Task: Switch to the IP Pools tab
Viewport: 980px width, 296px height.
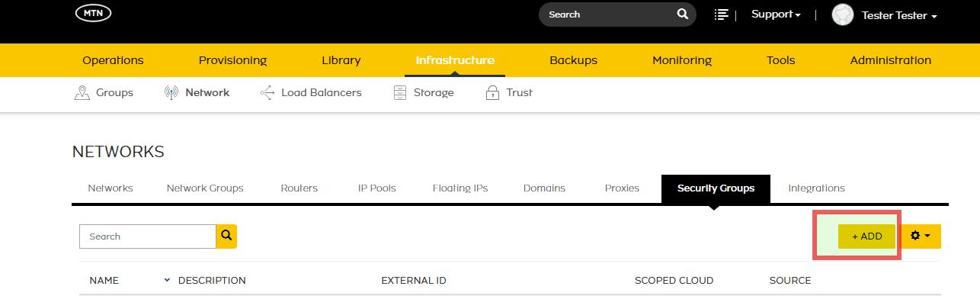Action: point(377,188)
